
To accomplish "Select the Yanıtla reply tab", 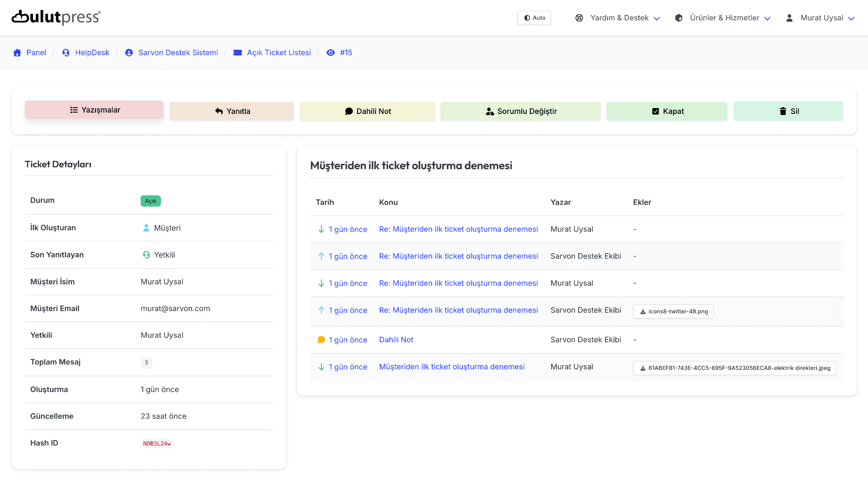I will [232, 111].
